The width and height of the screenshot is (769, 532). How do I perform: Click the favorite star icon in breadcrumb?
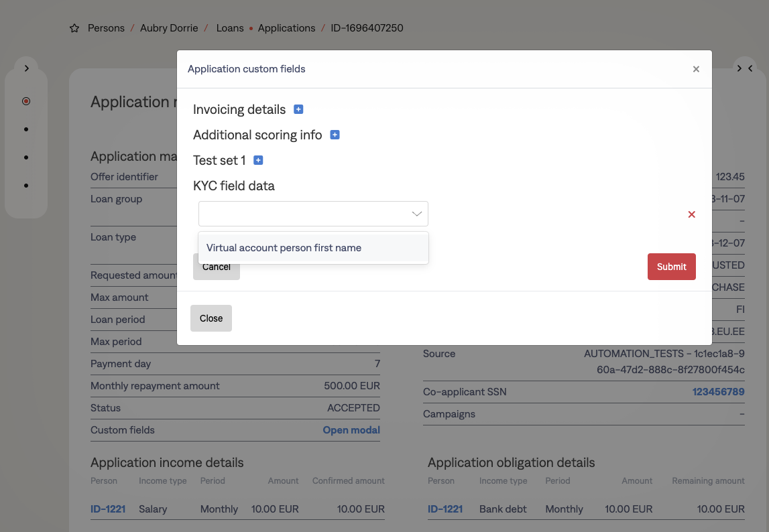pyautogui.click(x=74, y=28)
